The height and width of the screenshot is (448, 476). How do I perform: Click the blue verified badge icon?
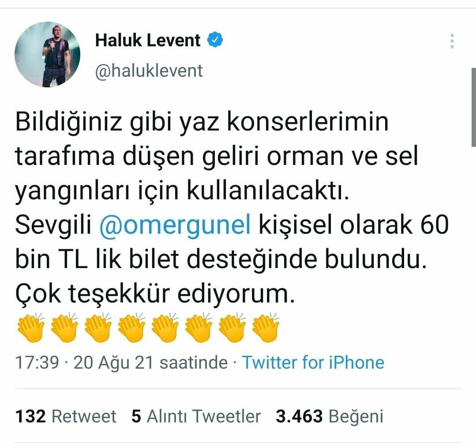tap(215, 40)
